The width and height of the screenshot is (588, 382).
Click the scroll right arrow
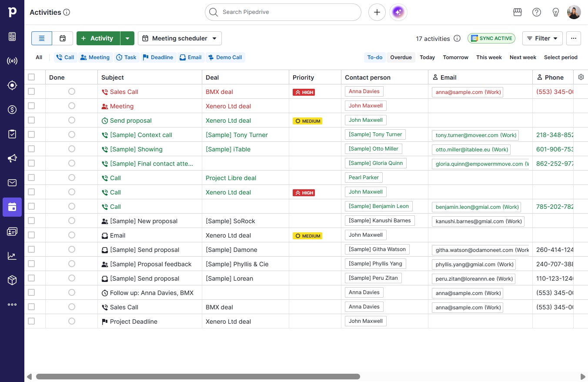583,376
